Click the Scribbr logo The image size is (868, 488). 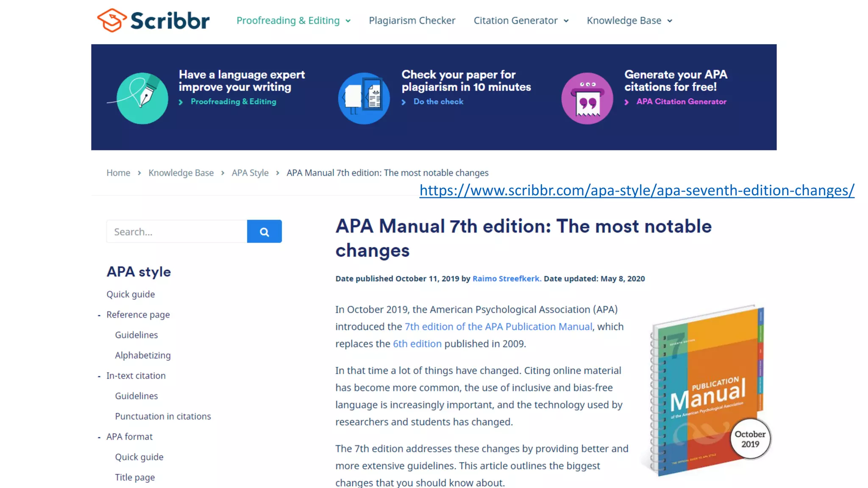(x=153, y=20)
